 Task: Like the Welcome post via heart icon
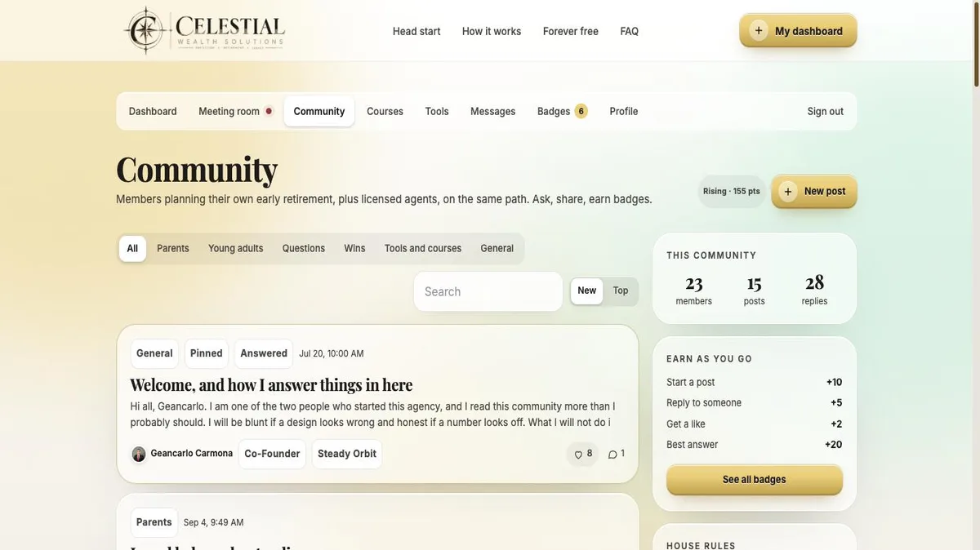tap(578, 455)
